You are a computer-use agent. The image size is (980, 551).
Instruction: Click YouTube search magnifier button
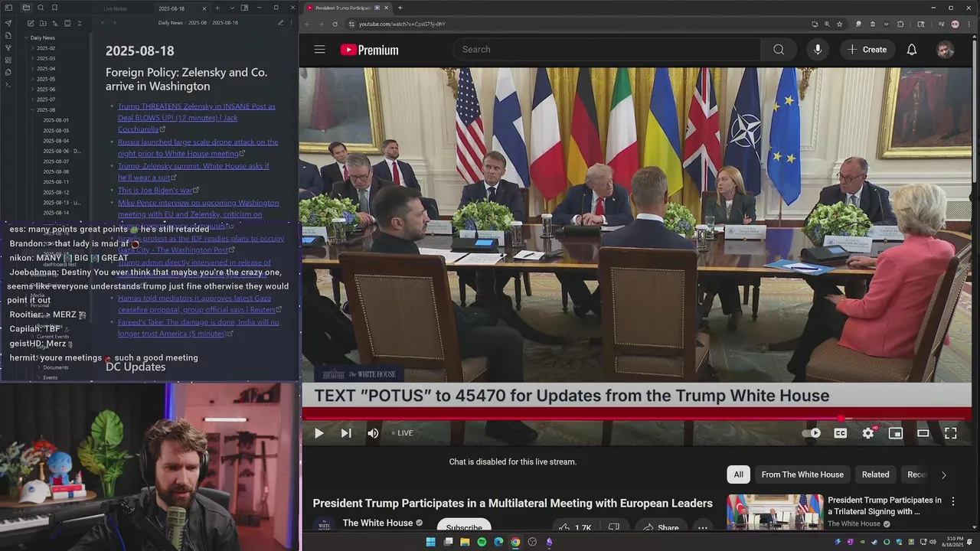(x=779, y=49)
